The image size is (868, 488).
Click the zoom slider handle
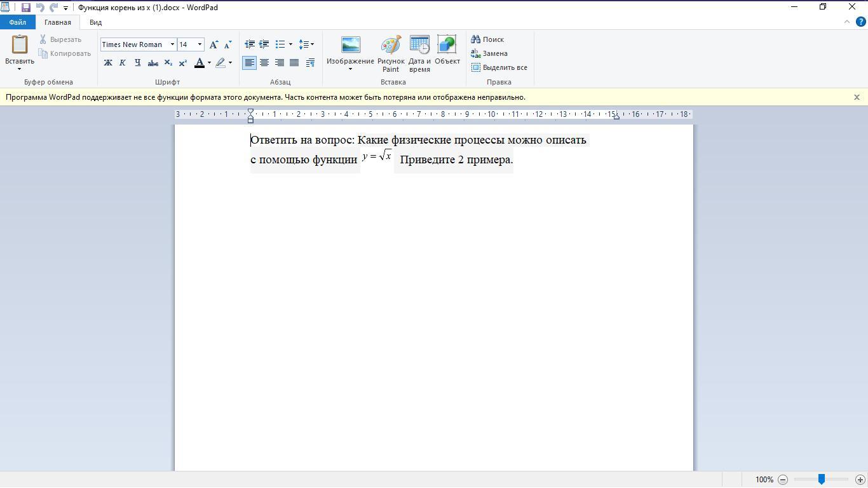(x=821, y=480)
